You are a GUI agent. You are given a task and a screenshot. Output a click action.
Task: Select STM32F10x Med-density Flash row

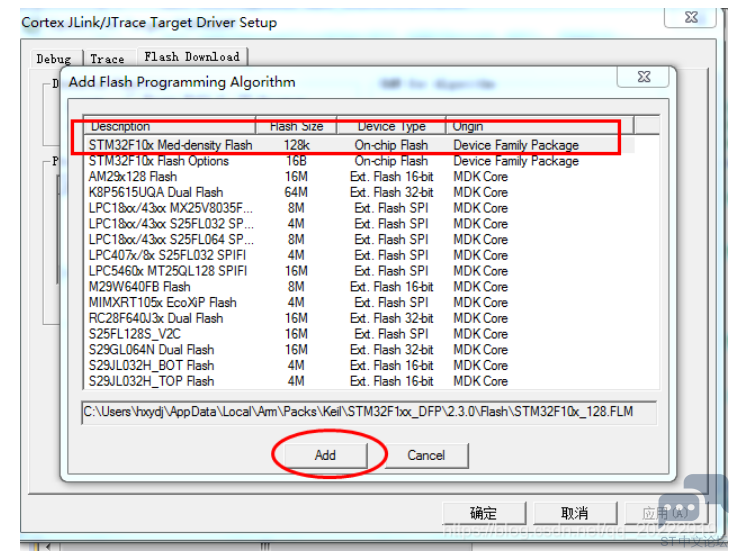click(x=360, y=145)
